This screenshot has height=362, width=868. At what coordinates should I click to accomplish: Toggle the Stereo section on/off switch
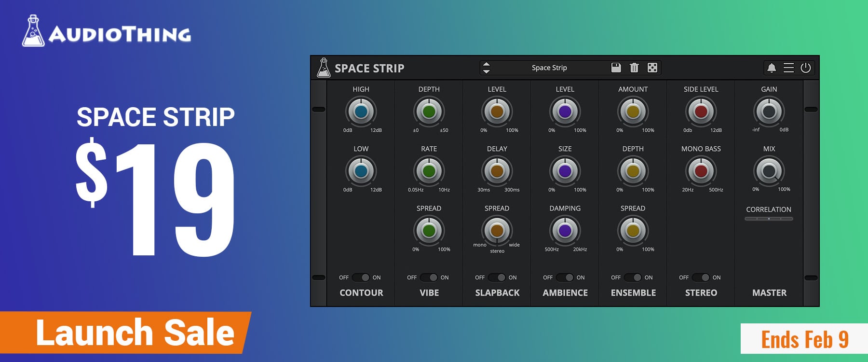click(x=701, y=278)
